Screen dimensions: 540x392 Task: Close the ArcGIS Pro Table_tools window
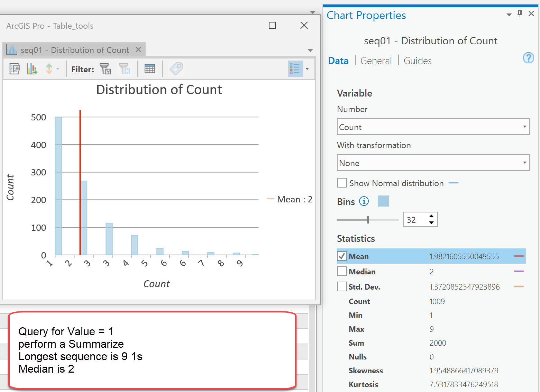click(x=304, y=25)
